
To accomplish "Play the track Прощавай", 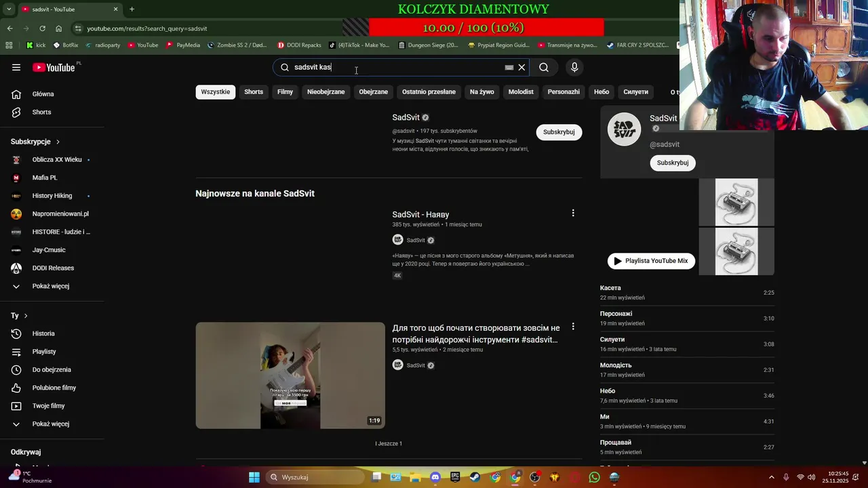I will [x=687, y=447].
